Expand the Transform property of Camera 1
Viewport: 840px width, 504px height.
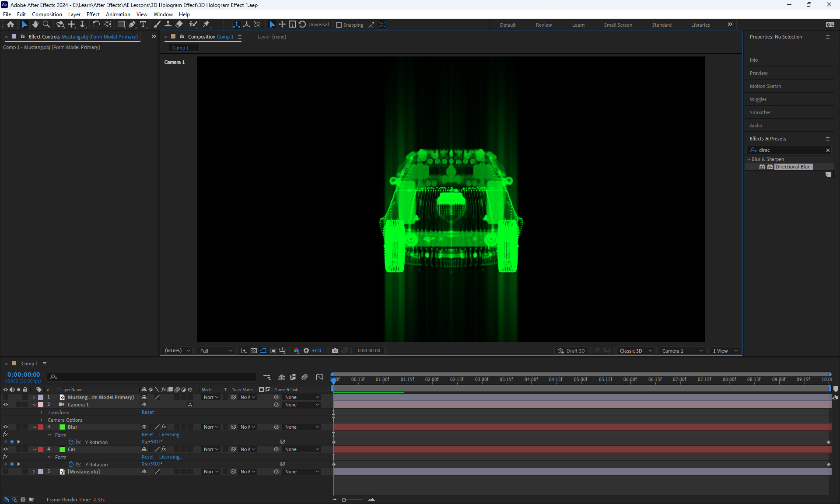[x=42, y=413]
